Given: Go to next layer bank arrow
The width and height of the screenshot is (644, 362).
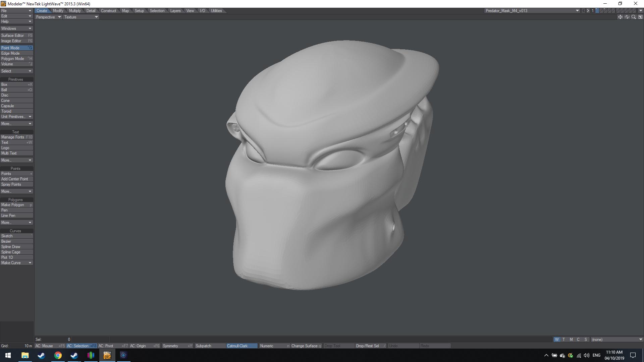Looking at the screenshot, I should point(588,11).
